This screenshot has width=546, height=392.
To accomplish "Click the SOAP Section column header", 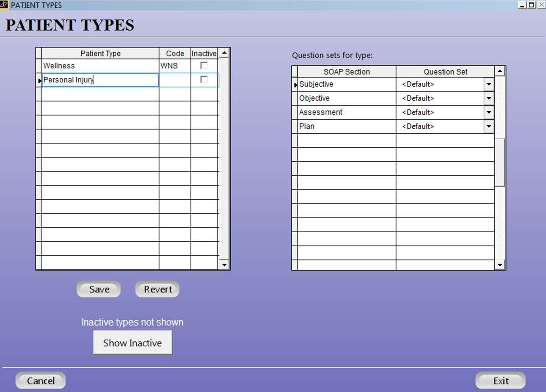I will 346,72.
